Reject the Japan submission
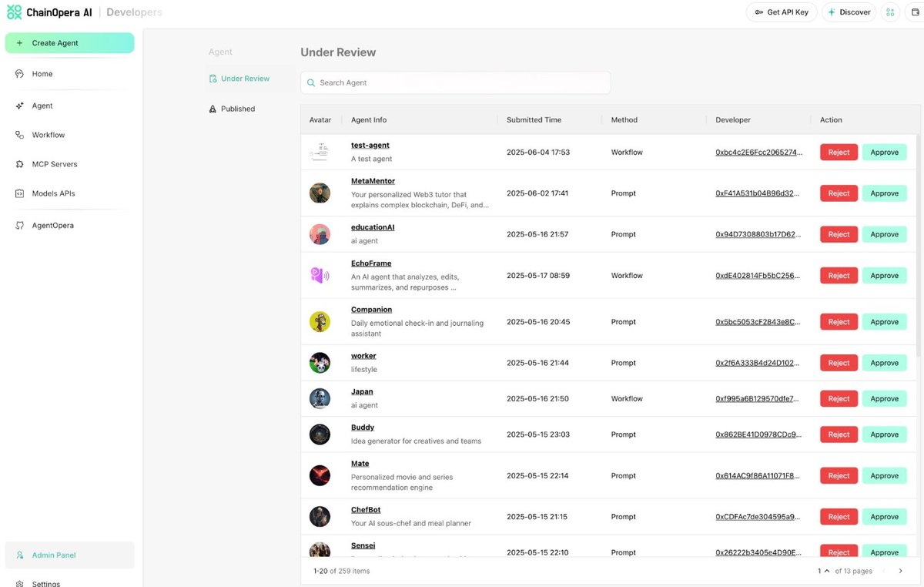The image size is (924, 587). click(x=839, y=399)
